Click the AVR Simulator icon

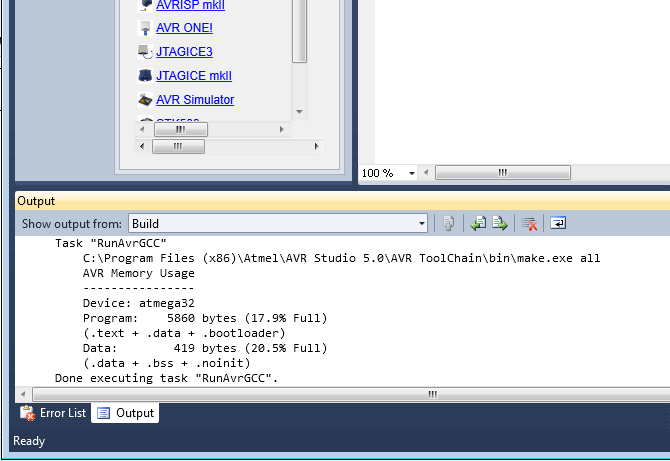click(145, 100)
